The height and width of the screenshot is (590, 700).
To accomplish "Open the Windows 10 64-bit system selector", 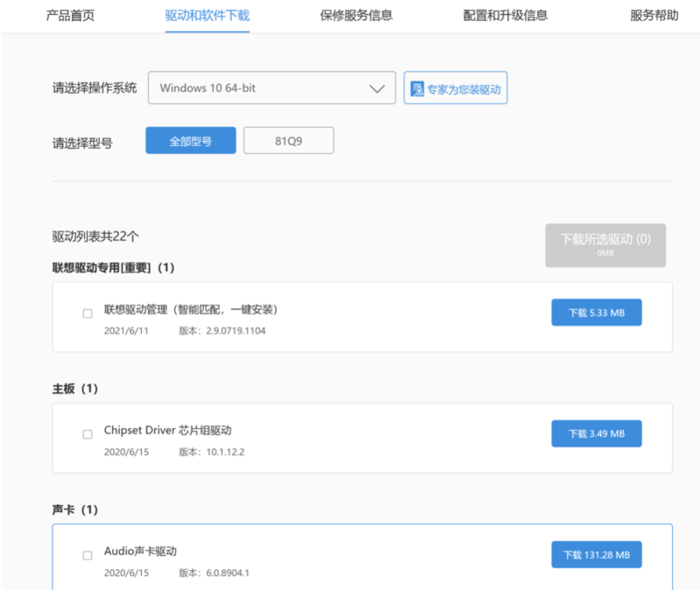I will 272,88.
